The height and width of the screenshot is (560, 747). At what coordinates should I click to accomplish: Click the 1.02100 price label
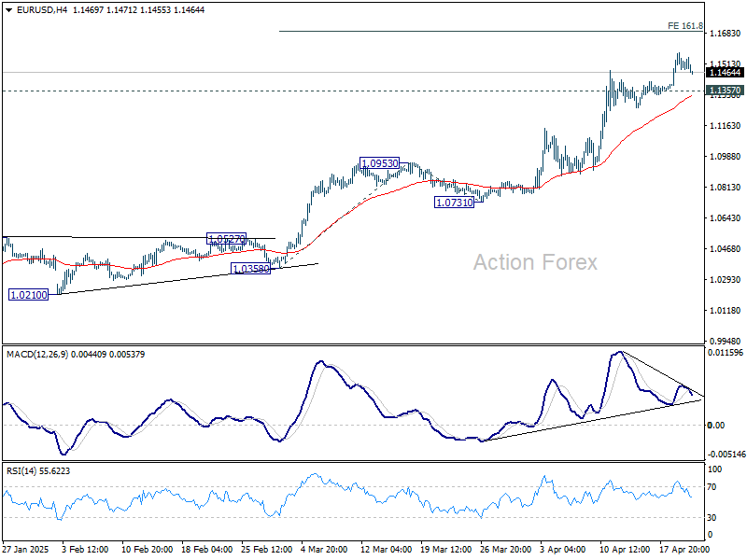(x=29, y=295)
